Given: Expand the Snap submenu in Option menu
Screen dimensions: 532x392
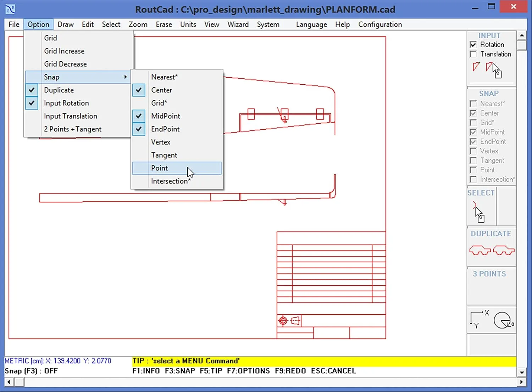Looking at the screenshot, I should tap(51, 77).
